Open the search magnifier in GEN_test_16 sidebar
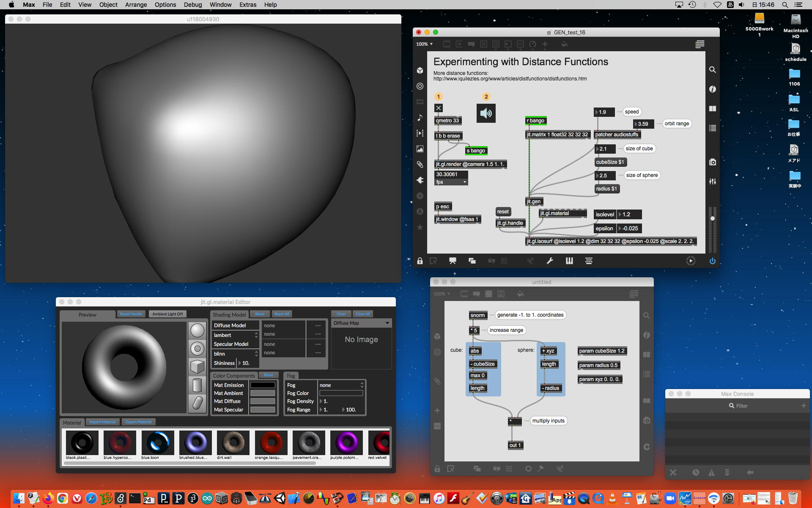812x508 pixels. click(713, 69)
